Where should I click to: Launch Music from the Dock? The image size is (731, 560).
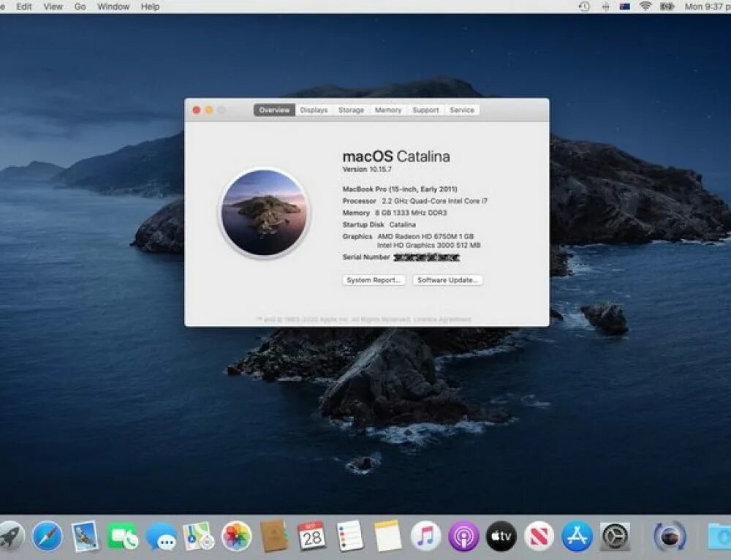[x=425, y=536]
